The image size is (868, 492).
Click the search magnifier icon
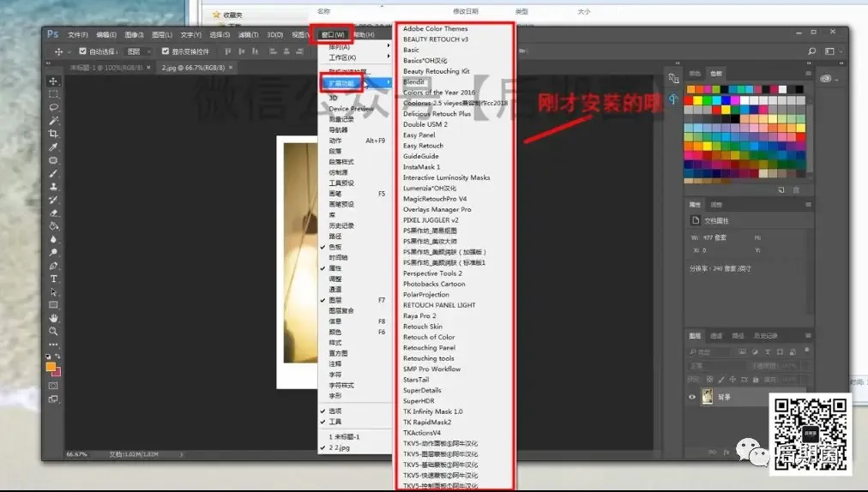point(811,51)
